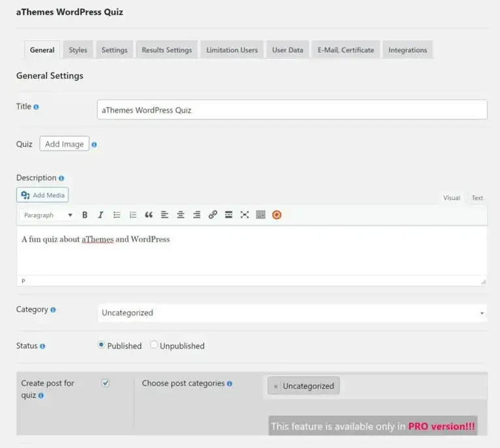Select the Unpublished status radio
The image size is (500, 448).
(x=153, y=345)
